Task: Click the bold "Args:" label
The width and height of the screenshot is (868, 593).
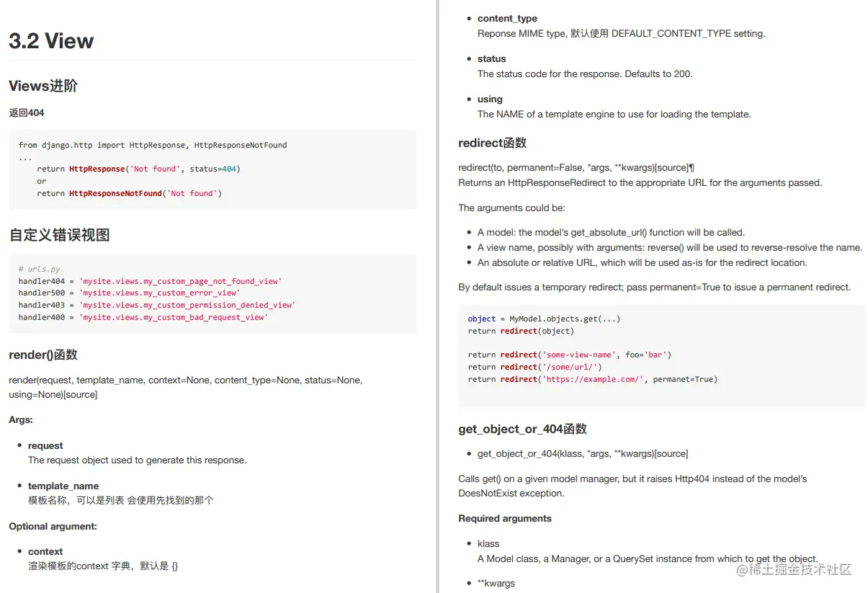Action: (21, 419)
